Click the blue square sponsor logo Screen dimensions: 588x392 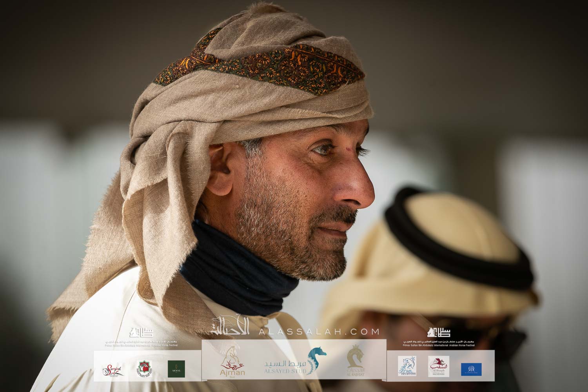471,369
